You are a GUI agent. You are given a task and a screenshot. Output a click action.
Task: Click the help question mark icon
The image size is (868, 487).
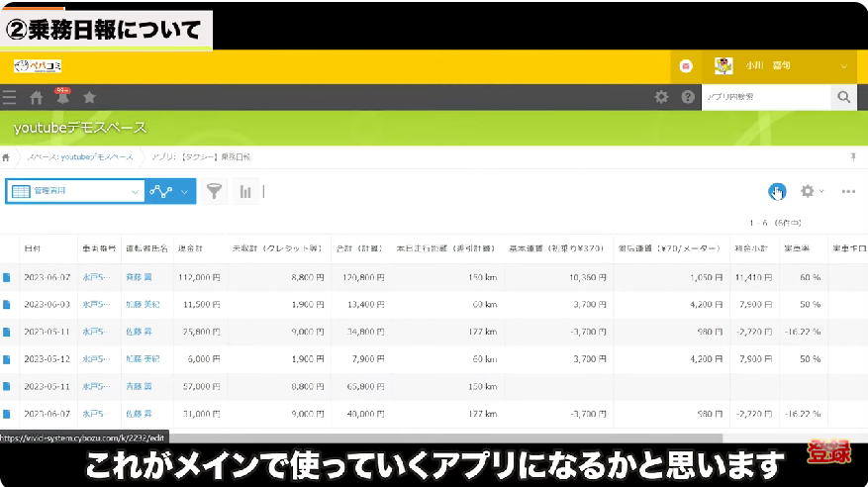688,97
